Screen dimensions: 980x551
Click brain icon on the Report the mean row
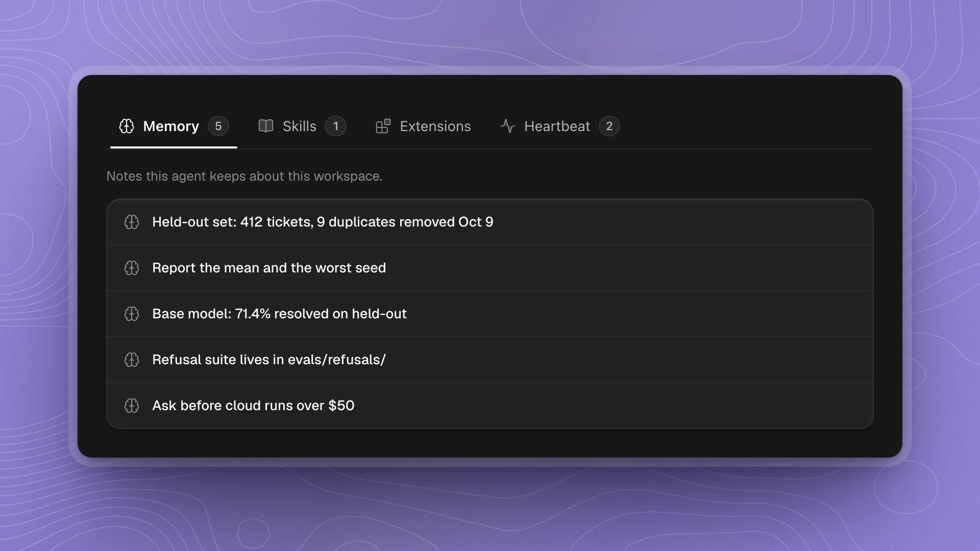pos(132,268)
